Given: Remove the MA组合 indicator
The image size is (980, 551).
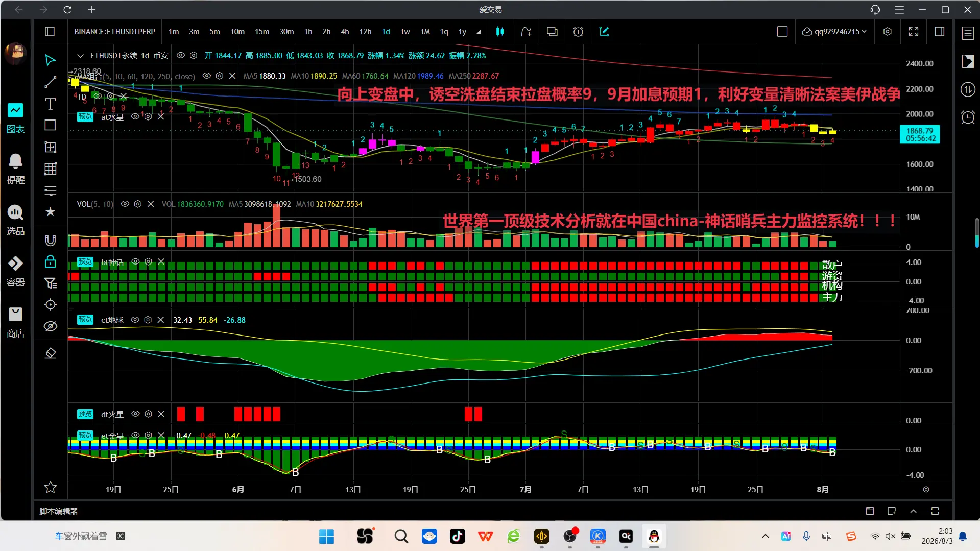Looking at the screenshot, I should (x=232, y=76).
